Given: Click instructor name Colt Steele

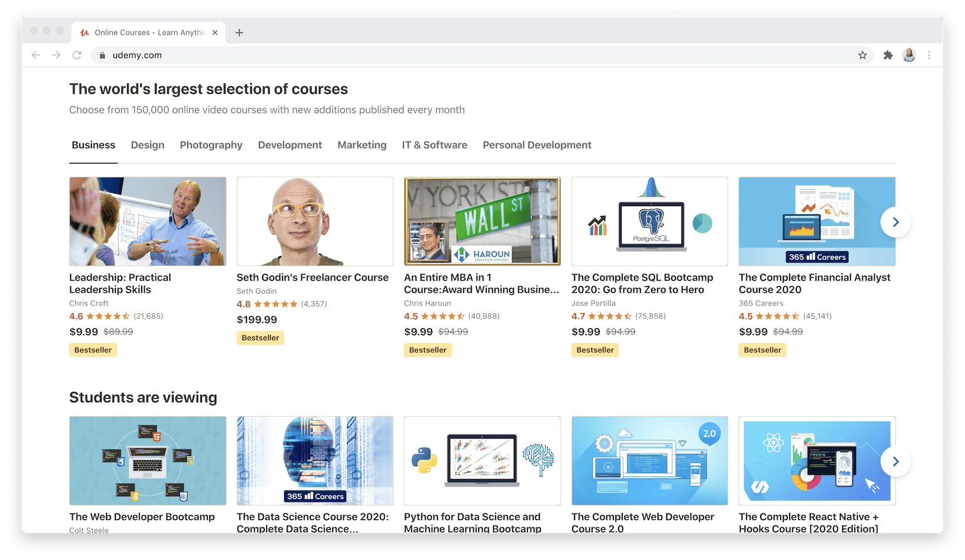Looking at the screenshot, I should [x=89, y=531].
